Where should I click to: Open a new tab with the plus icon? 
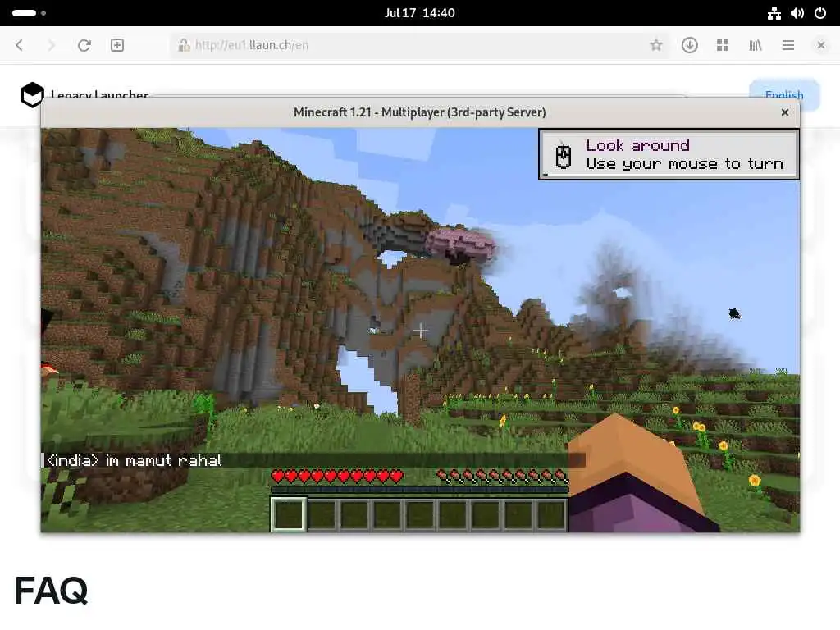pos(117,46)
